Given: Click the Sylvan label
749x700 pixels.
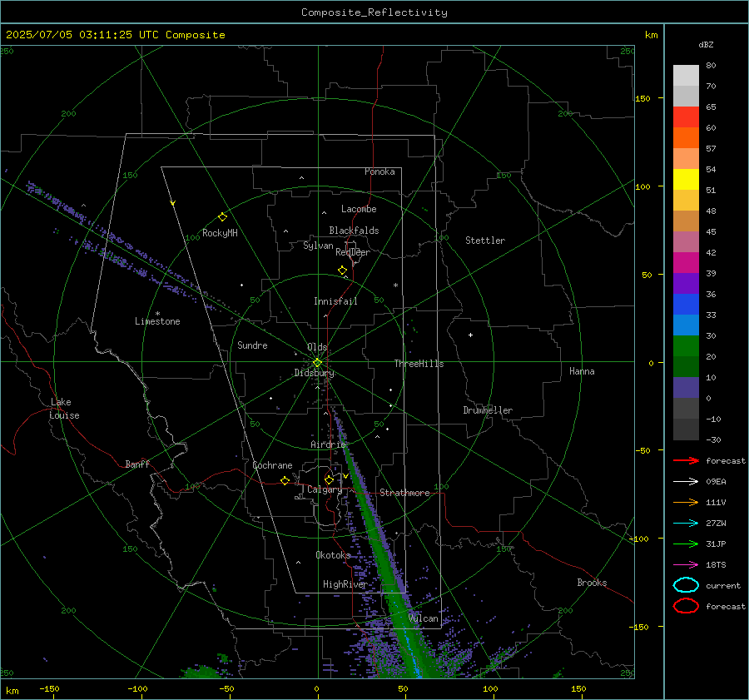Looking at the screenshot, I should [x=318, y=246].
